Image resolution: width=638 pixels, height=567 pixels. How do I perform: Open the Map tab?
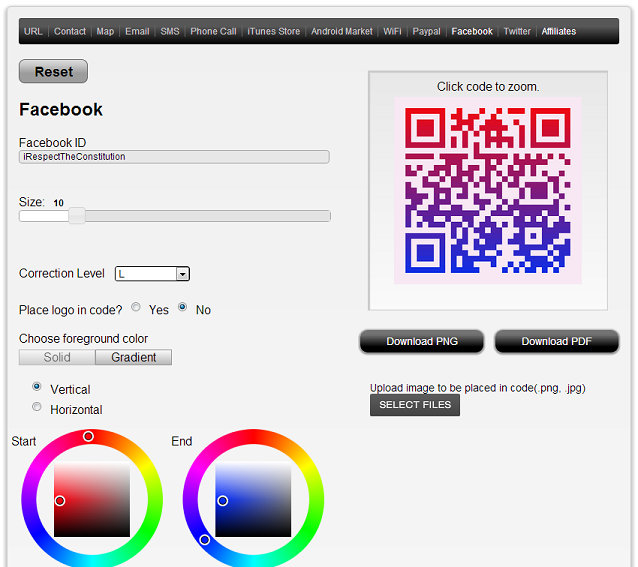coord(105,31)
